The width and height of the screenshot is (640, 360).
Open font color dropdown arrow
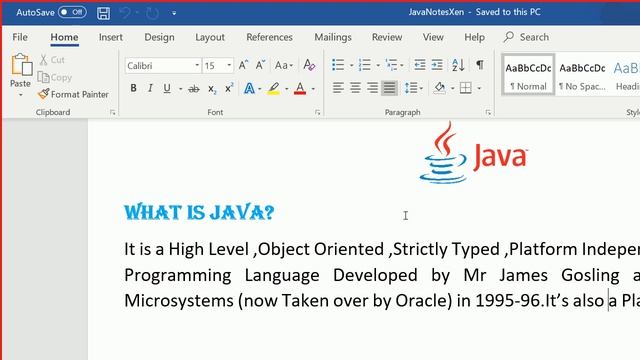[x=313, y=89]
